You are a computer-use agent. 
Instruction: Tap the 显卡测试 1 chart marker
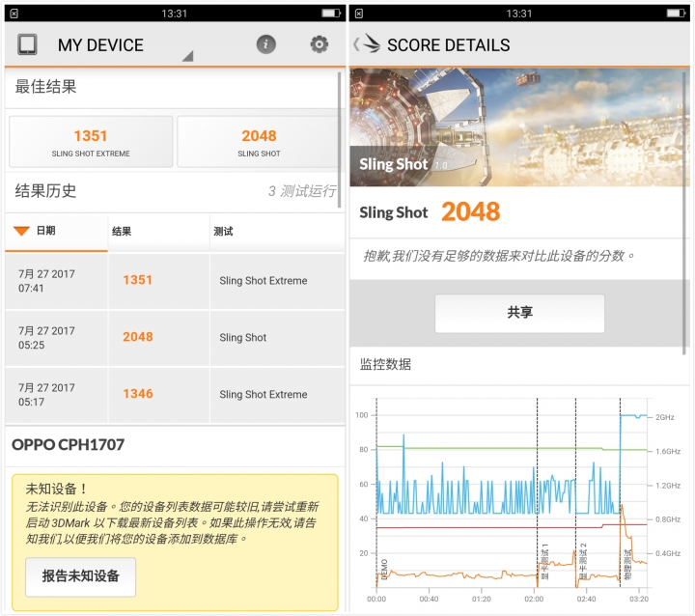pyautogui.click(x=544, y=562)
